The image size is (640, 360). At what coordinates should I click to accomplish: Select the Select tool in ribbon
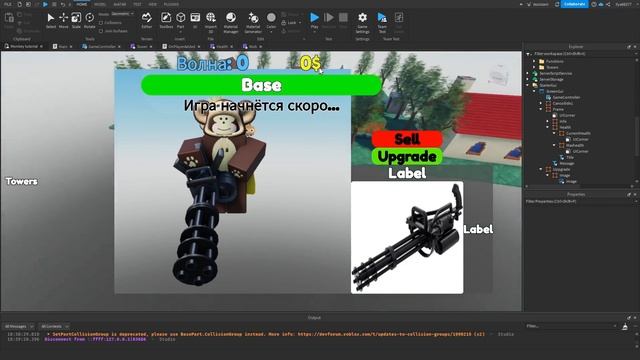point(51,20)
